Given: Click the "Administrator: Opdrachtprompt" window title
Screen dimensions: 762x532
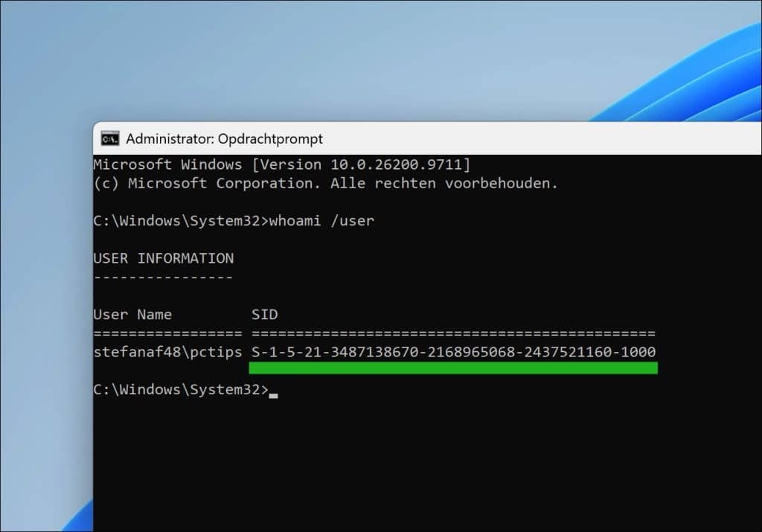Looking at the screenshot, I should 224,139.
